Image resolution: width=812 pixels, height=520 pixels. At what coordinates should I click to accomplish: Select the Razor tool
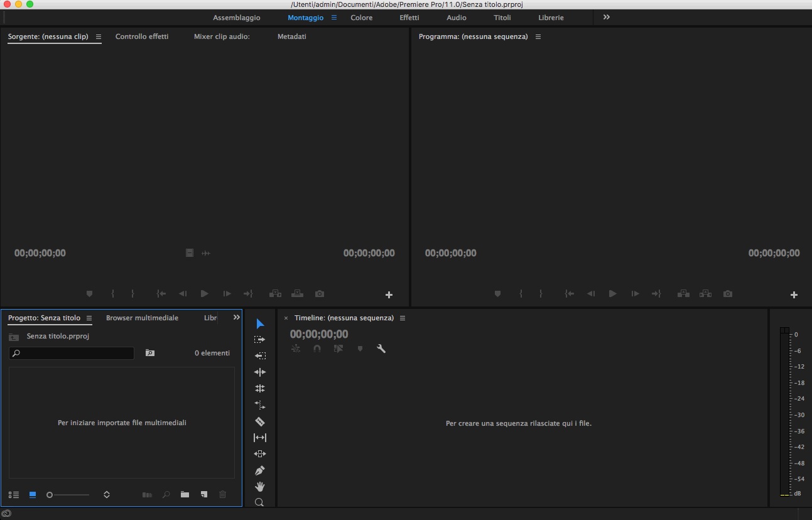260,421
